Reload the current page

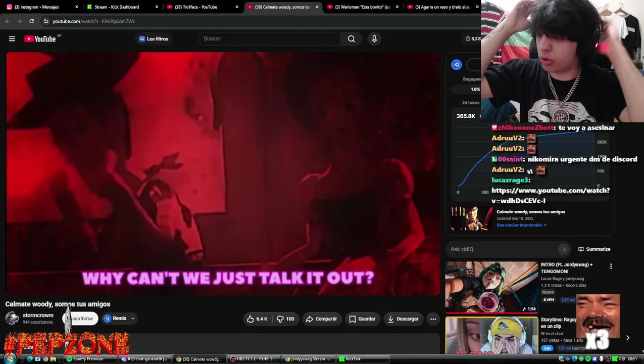(x=31, y=21)
